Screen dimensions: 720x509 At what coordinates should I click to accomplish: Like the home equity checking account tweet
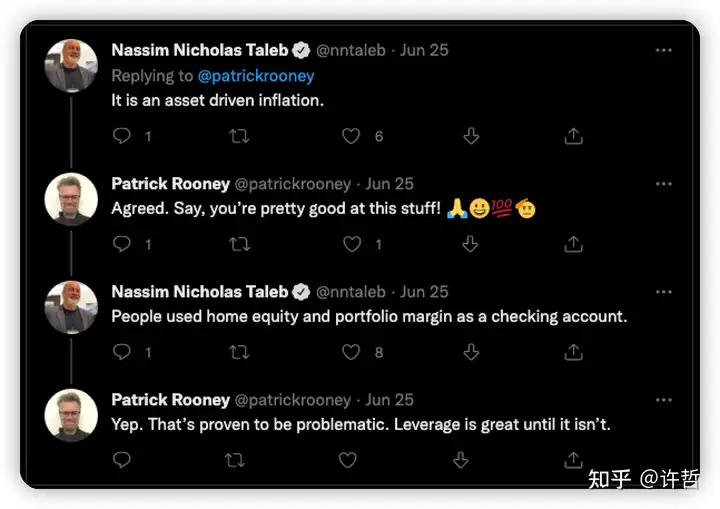[x=351, y=352]
